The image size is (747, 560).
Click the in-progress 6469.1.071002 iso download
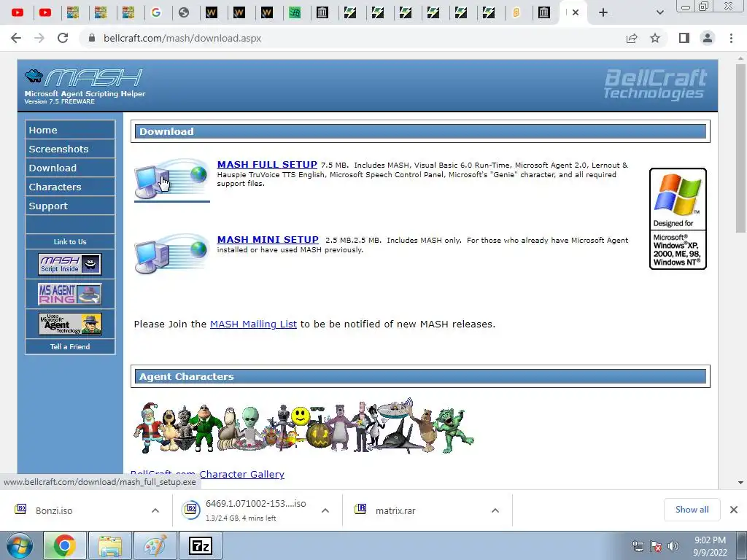tap(245, 510)
